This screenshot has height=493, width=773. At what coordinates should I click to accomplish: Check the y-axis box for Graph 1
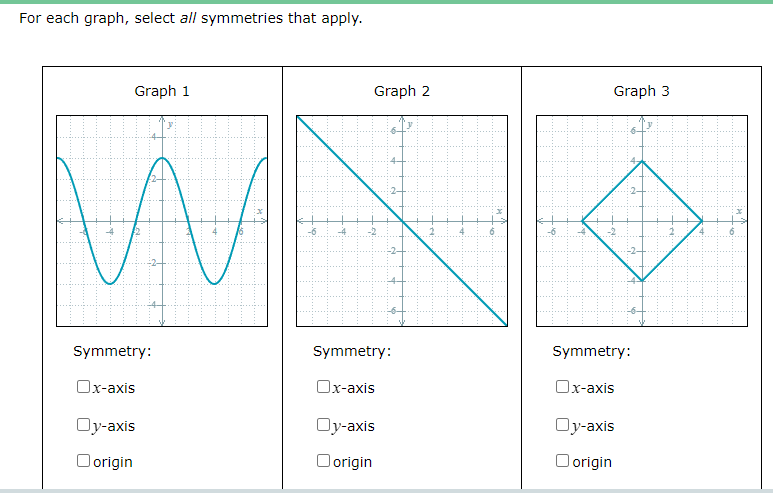pyautogui.click(x=83, y=426)
